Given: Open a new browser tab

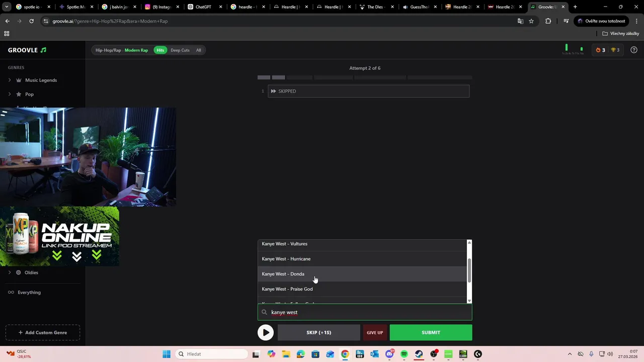Looking at the screenshot, I should click(x=575, y=7).
